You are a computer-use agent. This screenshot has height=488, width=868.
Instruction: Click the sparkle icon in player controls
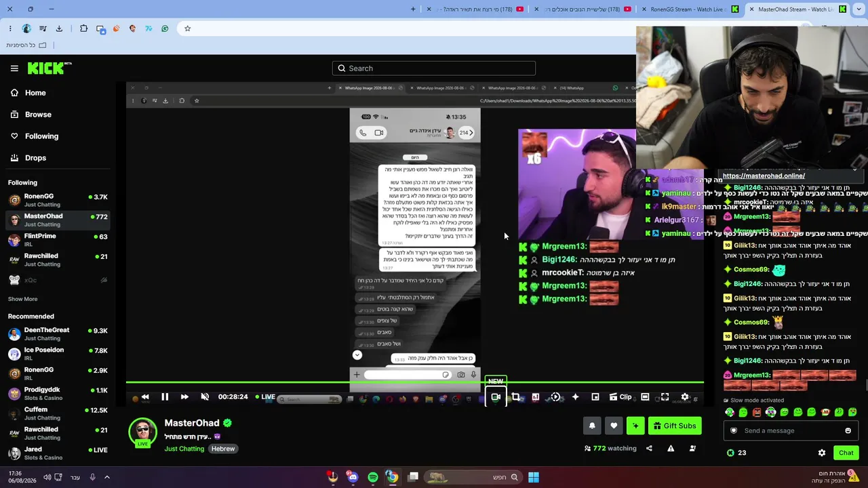coord(575,397)
